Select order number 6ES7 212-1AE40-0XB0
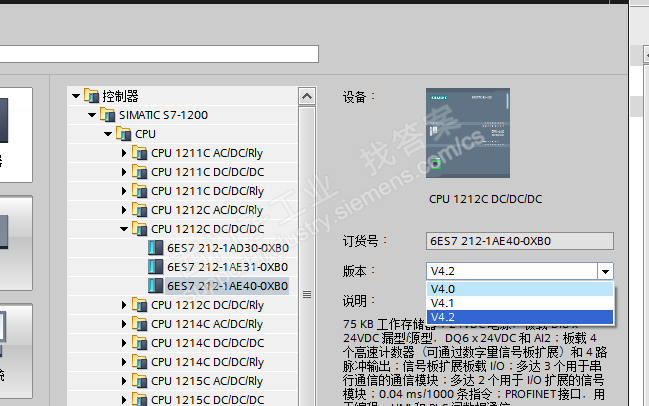 point(228,286)
